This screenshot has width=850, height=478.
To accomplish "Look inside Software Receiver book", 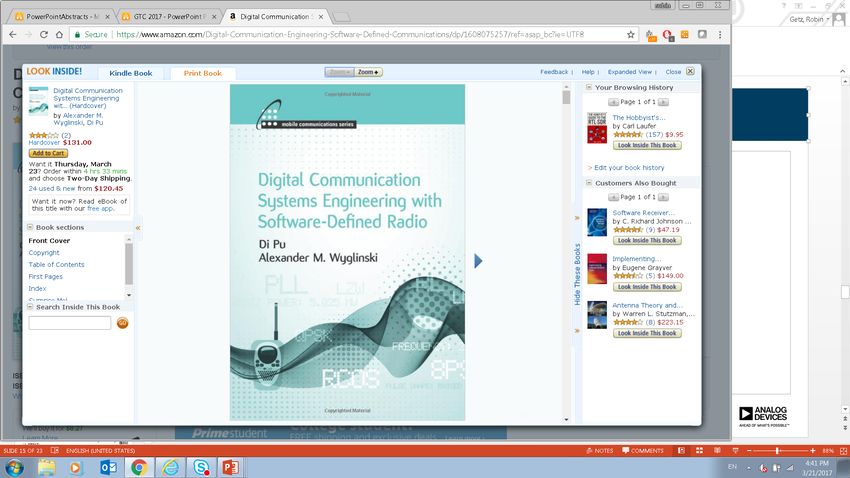I will (x=647, y=241).
